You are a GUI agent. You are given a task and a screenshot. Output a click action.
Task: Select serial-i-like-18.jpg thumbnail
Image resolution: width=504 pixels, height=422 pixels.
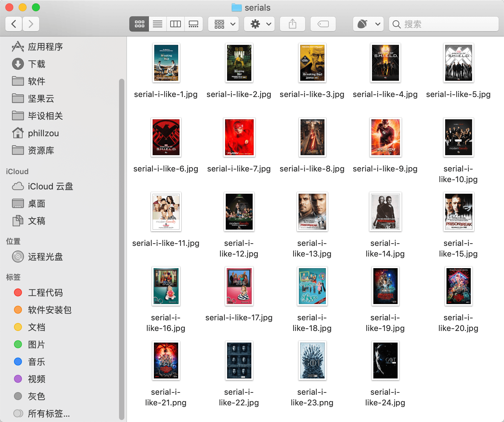[312, 286]
